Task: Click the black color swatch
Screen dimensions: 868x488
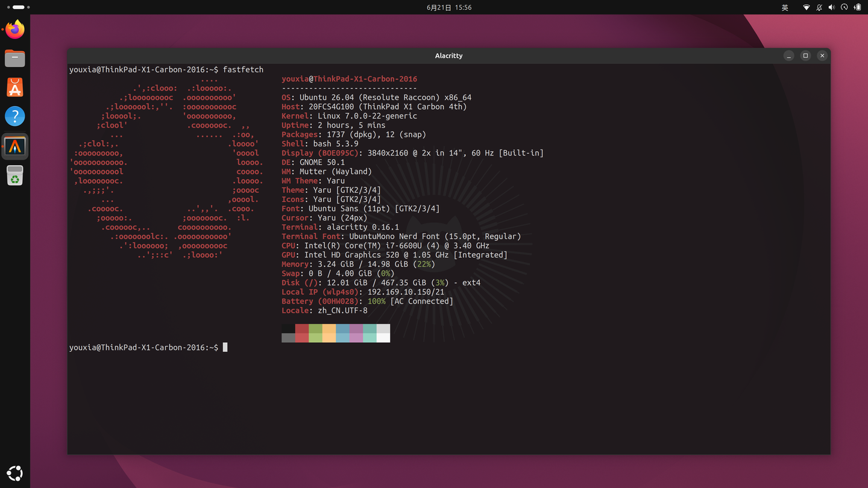Action: [x=288, y=329]
